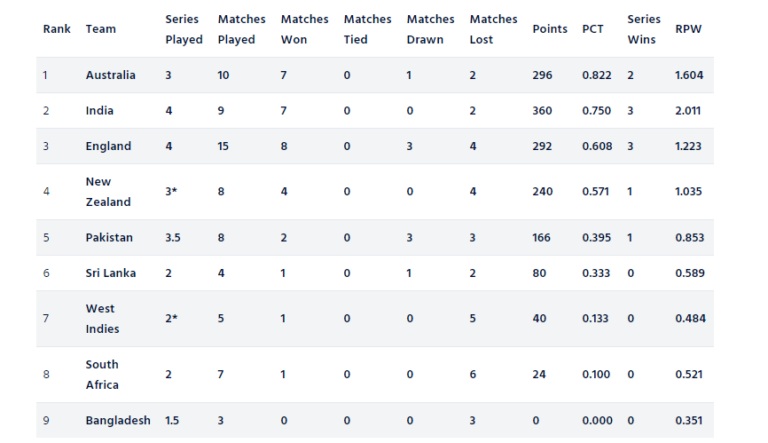Select the Series Wins column header
Screen dimensions: 768x443
pyautogui.click(x=644, y=29)
